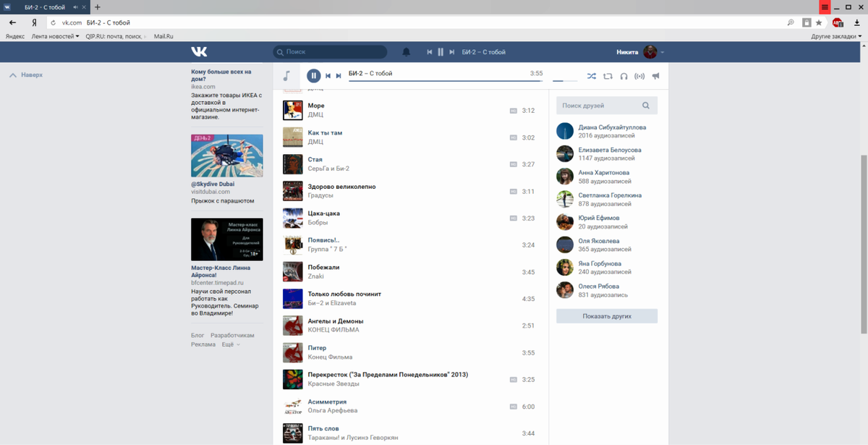The image size is (868, 445).
Task: Go to previous track in the audio player bar
Action: [328, 75]
